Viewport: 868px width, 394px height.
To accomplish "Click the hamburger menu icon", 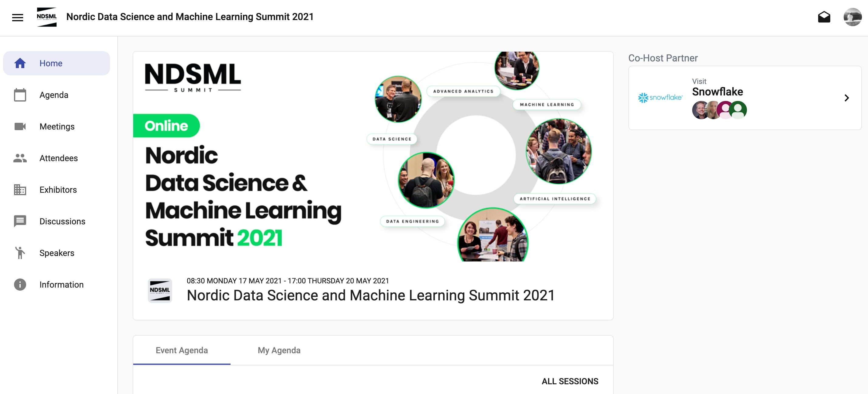I will click(18, 17).
